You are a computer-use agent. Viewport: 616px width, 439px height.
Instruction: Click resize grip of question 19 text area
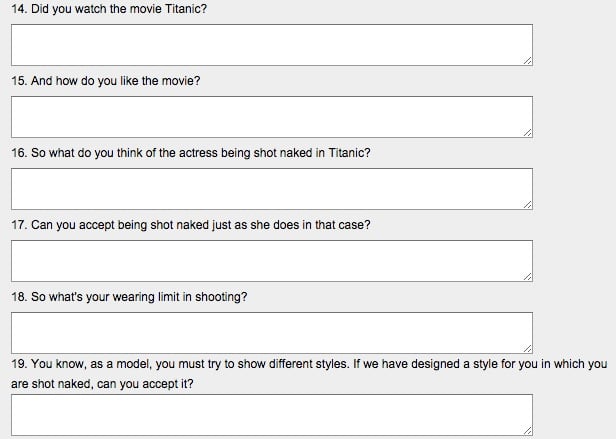coord(528,430)
